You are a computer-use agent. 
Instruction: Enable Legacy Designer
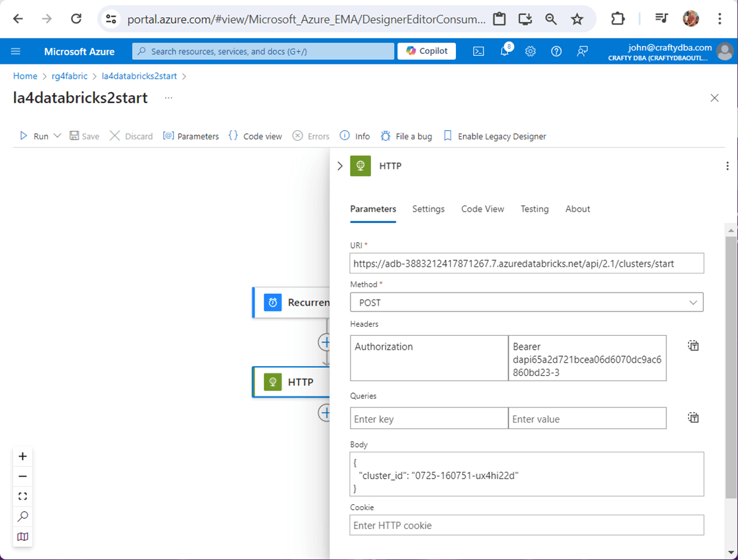495,136
